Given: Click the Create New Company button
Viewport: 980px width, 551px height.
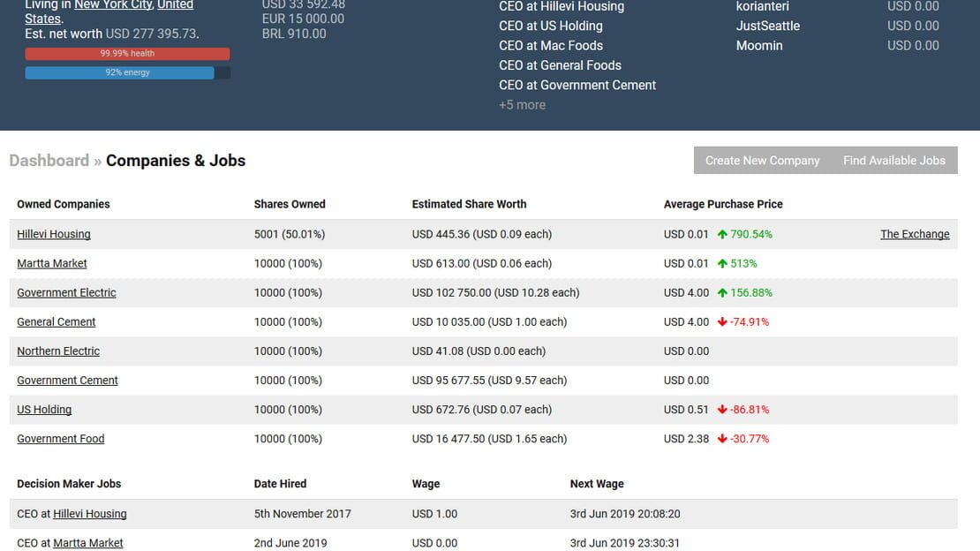Looking at the screenshot, I should [x=763, y=160].
